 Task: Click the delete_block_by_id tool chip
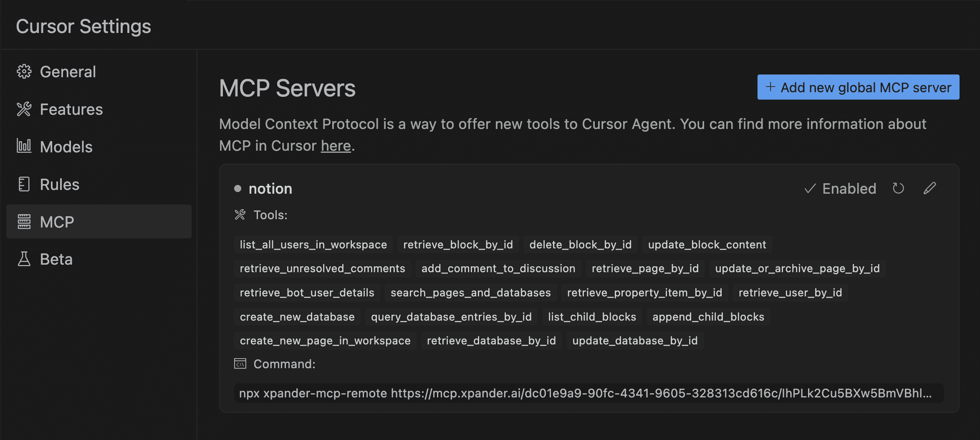click(x=581, y=245)
